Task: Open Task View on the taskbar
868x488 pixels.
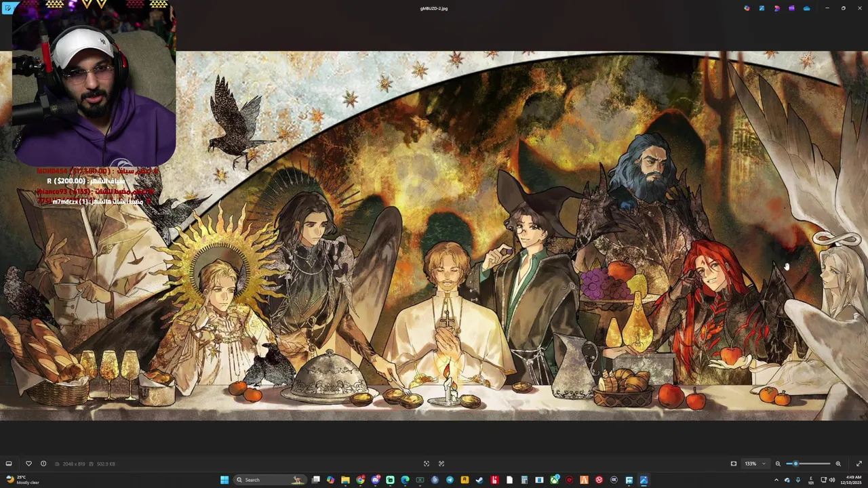Action: 315,480
